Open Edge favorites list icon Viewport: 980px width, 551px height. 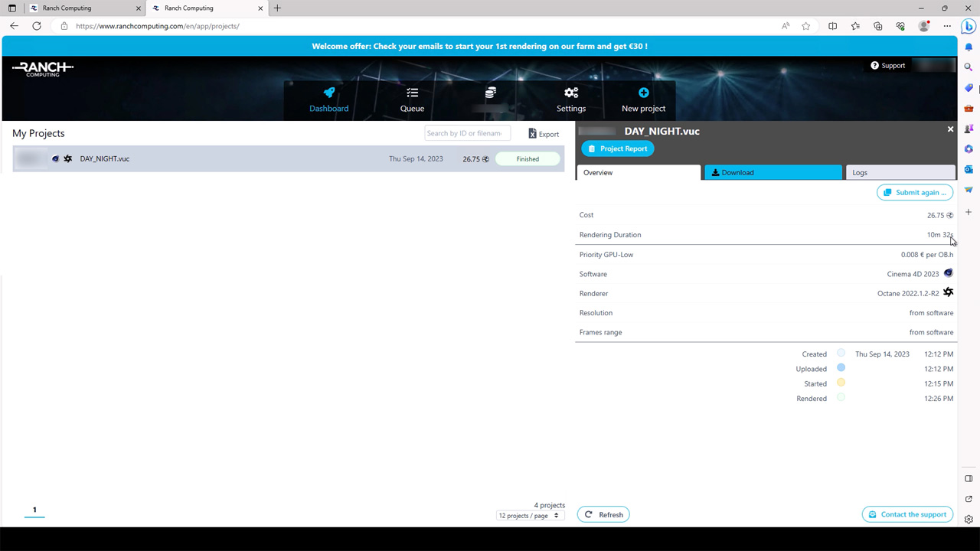point(855,26)
